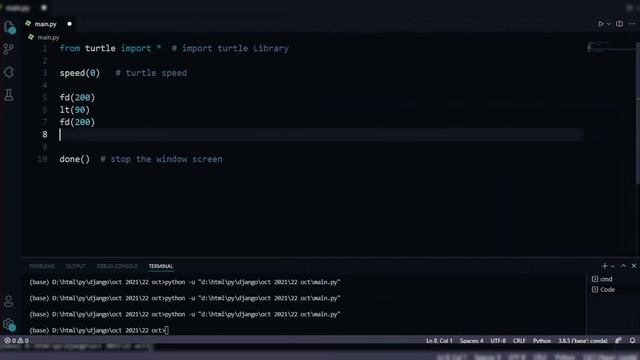640x360 pixels.
Task: Open the editor More Actions ellipsis
Action: tap(632, 24)
